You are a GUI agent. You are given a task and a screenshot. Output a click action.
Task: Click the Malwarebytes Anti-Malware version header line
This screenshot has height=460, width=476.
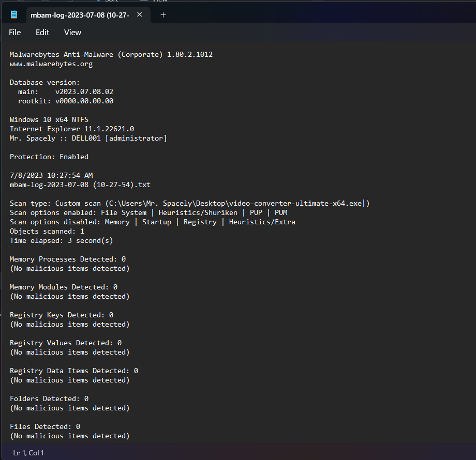[x=111, y=55]
